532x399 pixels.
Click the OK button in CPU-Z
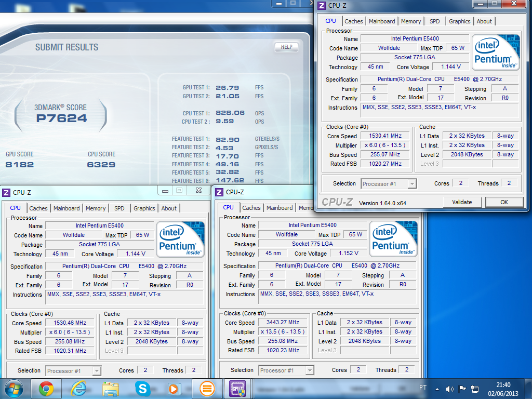tap(504, 202)
